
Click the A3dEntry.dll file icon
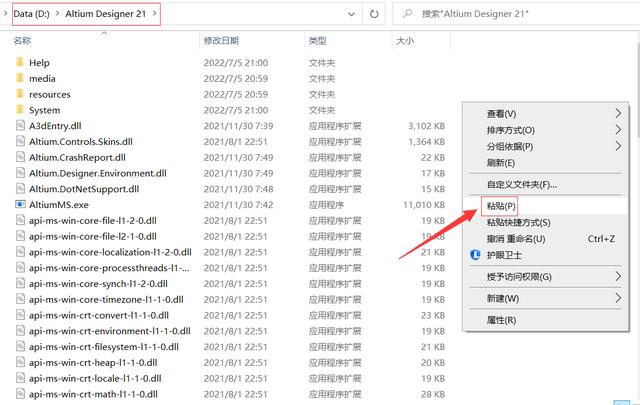20,126
